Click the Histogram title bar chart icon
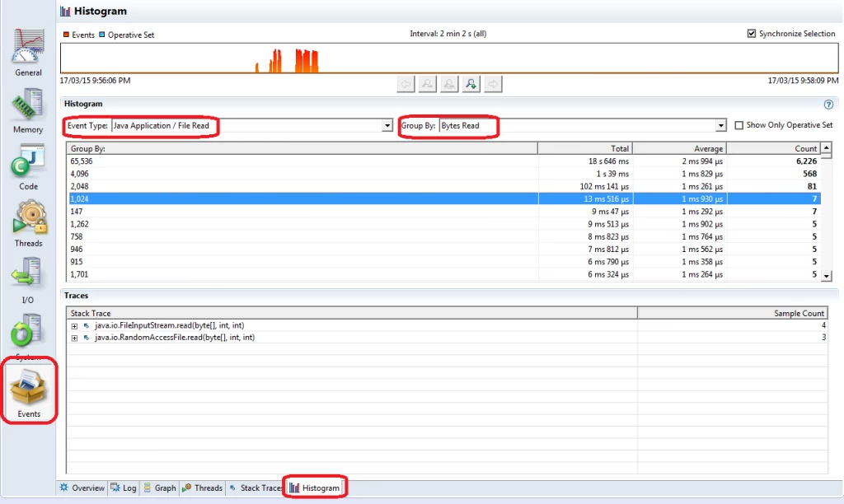This screenshot has width=844, height=504. 66,12
